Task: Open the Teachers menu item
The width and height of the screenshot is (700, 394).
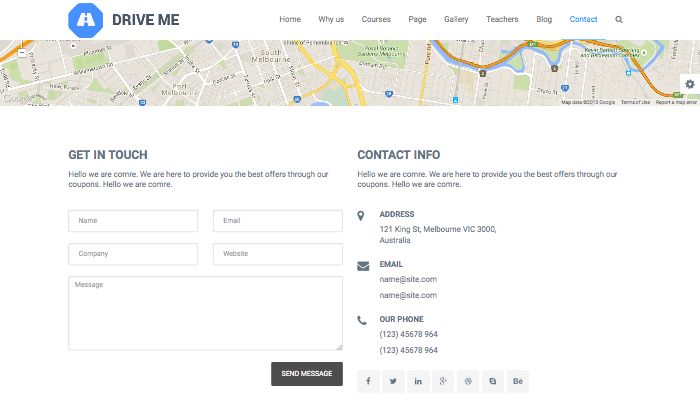Action: [x=502, y=19]
